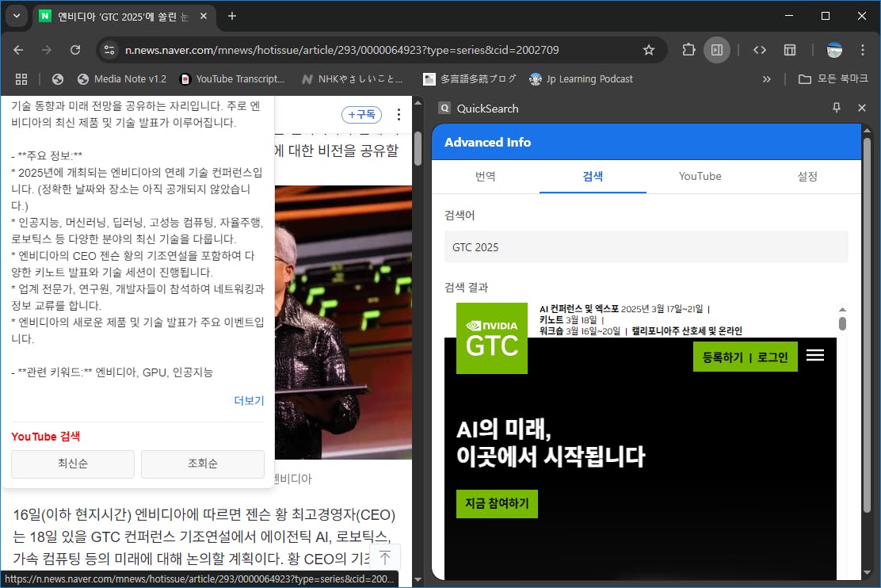Click 더보기 to show more

point(249,401)
